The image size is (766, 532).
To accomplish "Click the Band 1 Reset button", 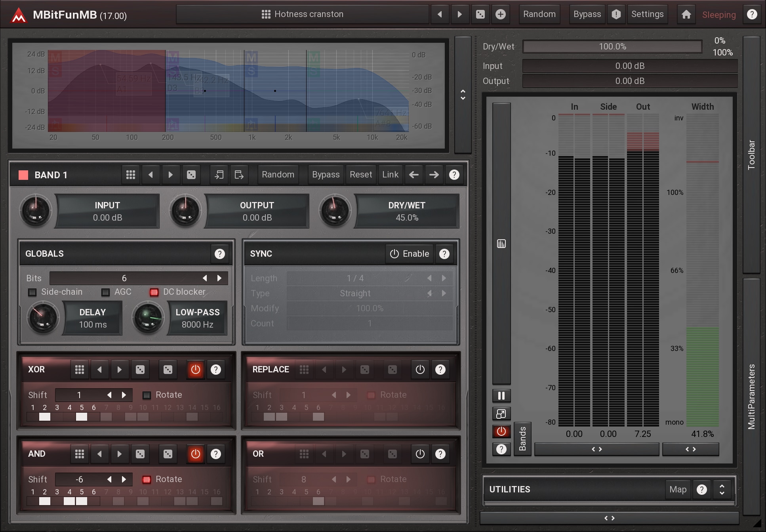I will tap(360, 175).
